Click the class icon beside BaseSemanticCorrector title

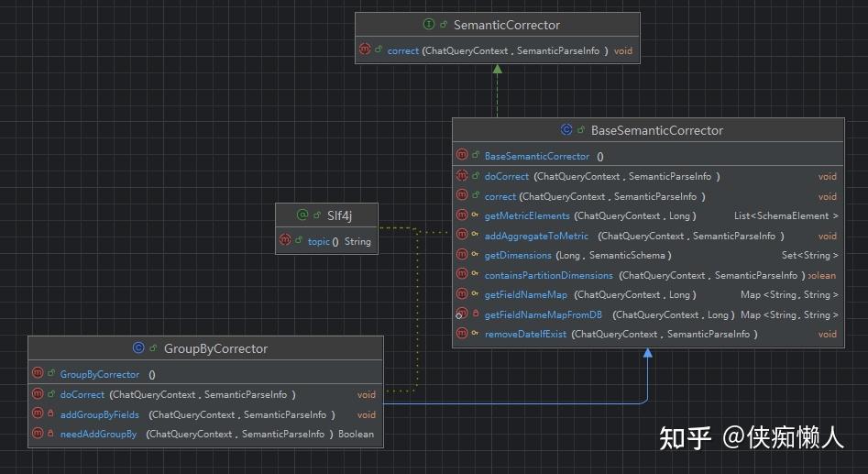click(566, 129)
